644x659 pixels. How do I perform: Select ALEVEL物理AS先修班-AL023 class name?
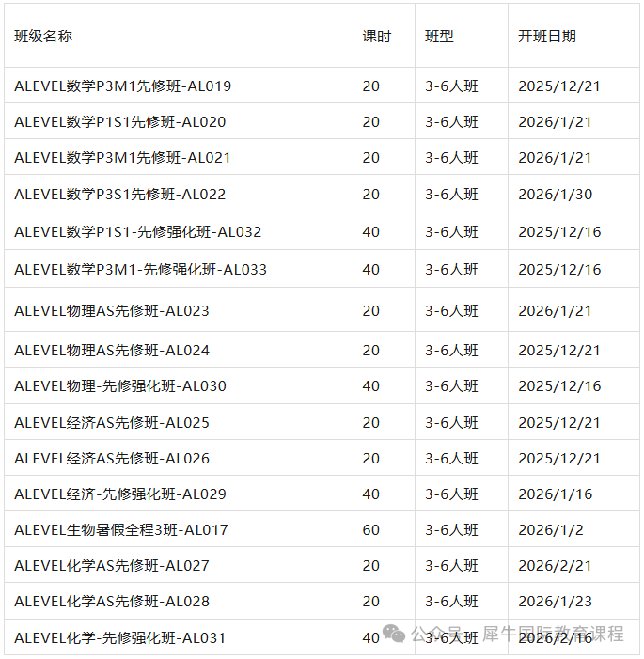click(112, 310)
